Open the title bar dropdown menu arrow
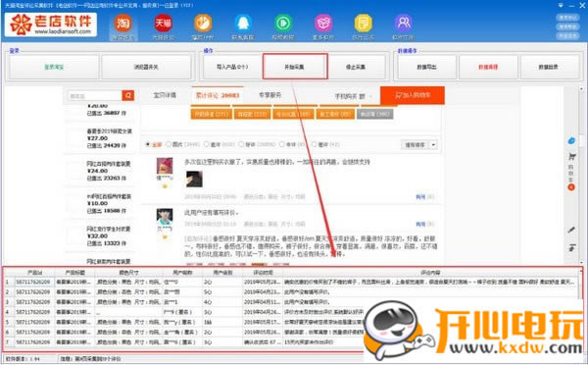The width and height of the screenshot is (588, 365). tap(561, 5)
